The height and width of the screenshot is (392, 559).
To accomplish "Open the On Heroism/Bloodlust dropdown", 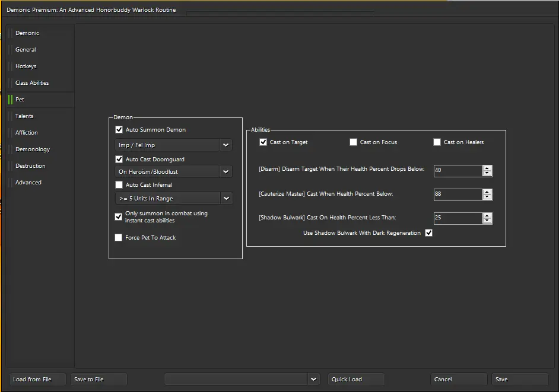I will click(174, 172).
